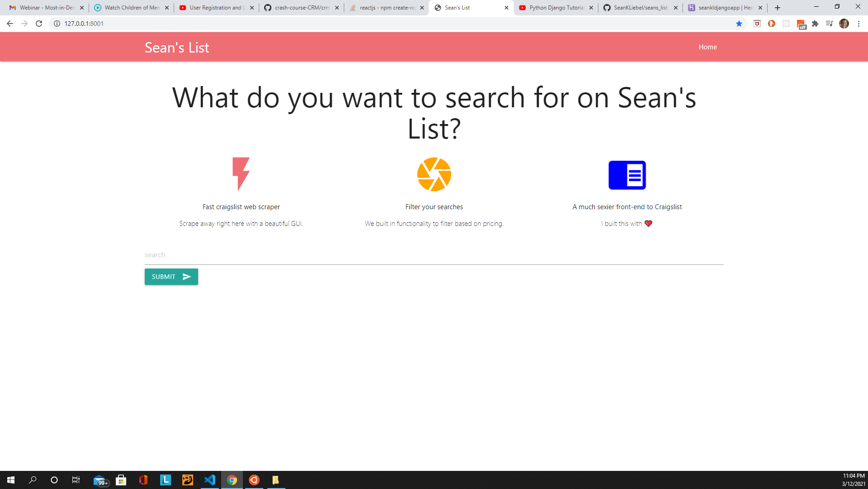Open the DuckDuckGo extension icon

coord(771,24)
